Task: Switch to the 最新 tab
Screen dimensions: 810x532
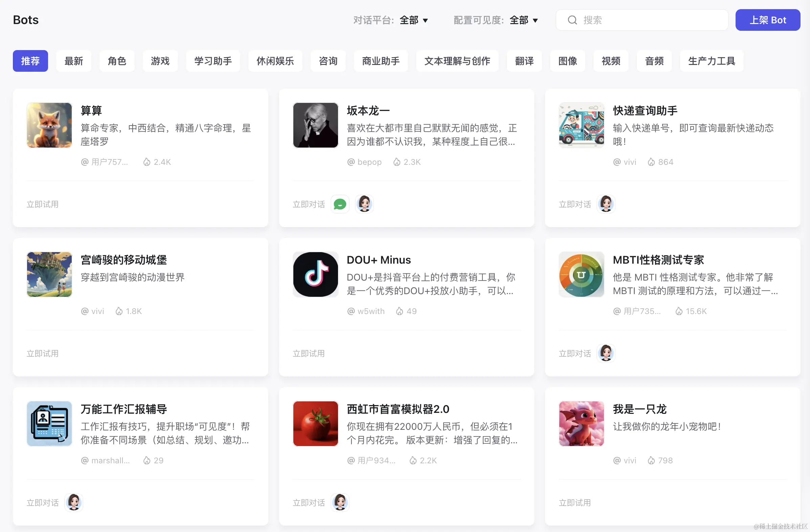Action: coord(73,61)
